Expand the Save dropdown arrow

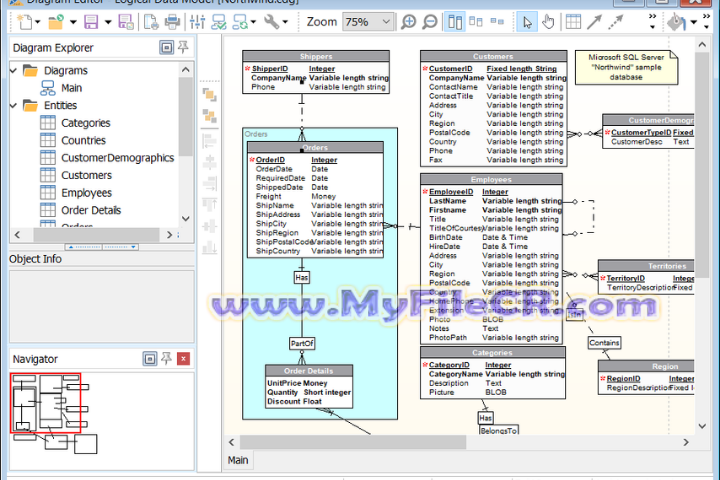(107, 22)
